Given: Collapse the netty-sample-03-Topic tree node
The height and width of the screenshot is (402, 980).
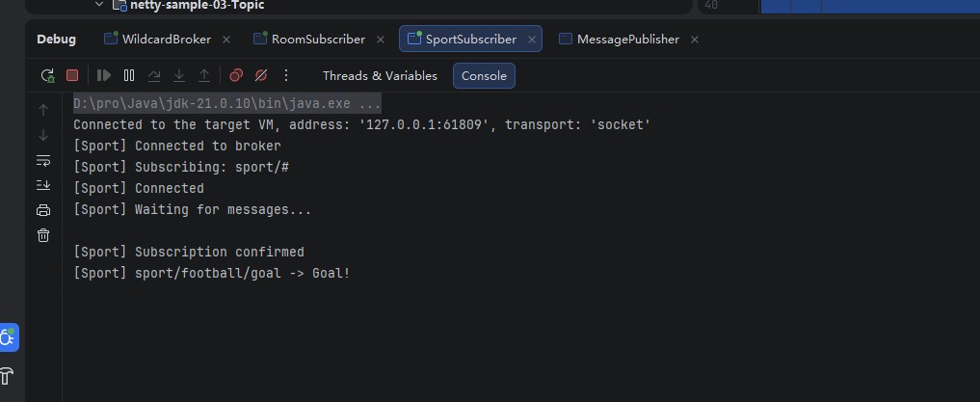Looking at the screenshot, I should coord(98,5).
